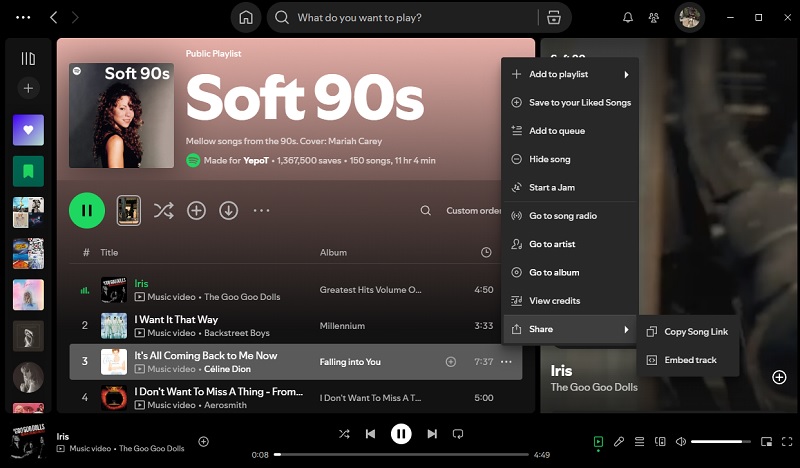Choose Start a Jam menu item
The image size is (800, 468).
pyautogui.click(x=570, y=187)
